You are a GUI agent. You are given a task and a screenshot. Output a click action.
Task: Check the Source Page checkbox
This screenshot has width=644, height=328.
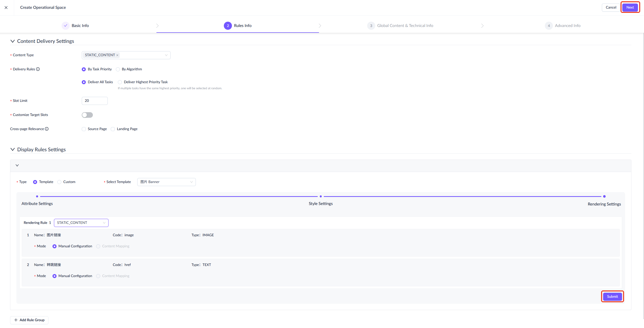tap(84, 129)
